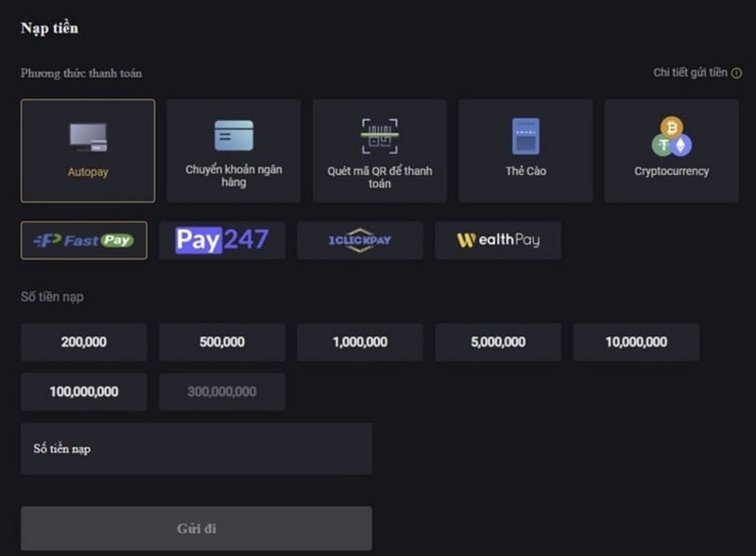Focus the Số tiền nạp input field
Viewport: 756px width, 556px height.
(197, 449)
